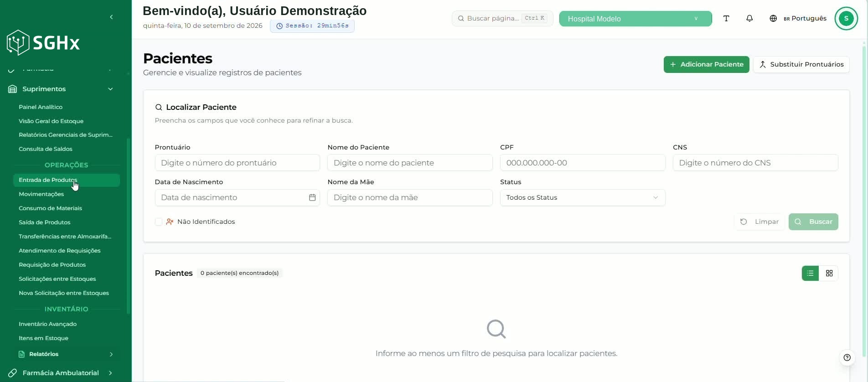The width and height of the screenshot is (868, 382).
Task: Open Nova Solicitação entre Estoques
Action: (x=64, y=293)
